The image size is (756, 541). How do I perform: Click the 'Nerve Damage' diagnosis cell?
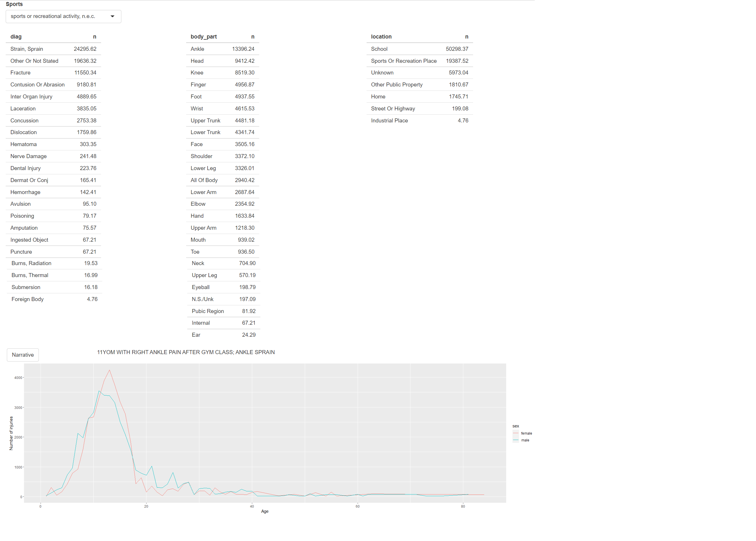(x=28, y=156)
